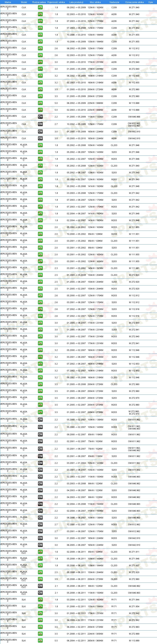The height and width of the screenshot is (644, 157).
Task: Select 'SLK' model in M 272.963 row
Action: coord(24,627)
